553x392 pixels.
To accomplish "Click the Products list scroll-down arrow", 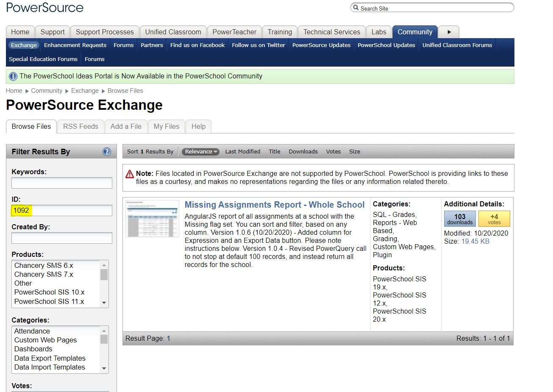I will tap(104, 301).
